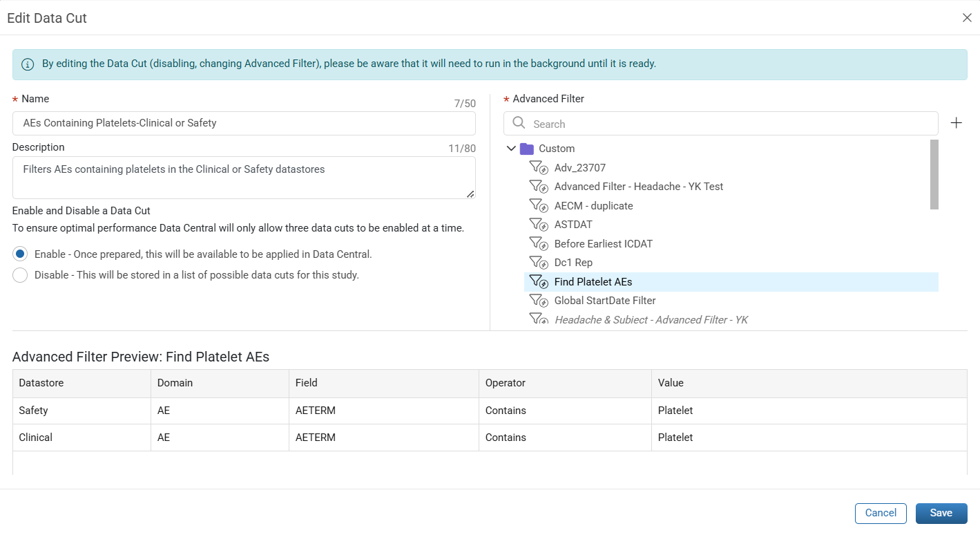Click the filter icon beside Global StartDate Filter
The image size is (980, 535).
[x=539, y=301]
